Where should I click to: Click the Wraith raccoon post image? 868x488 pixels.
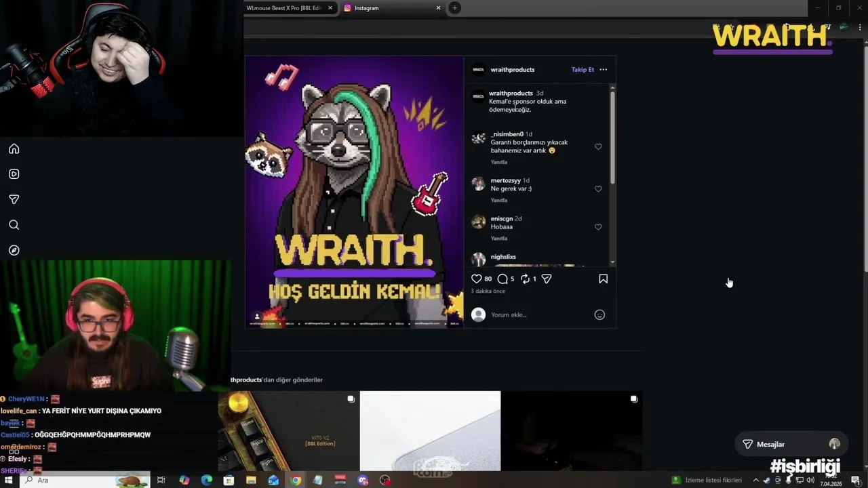(x=354, y=192)
